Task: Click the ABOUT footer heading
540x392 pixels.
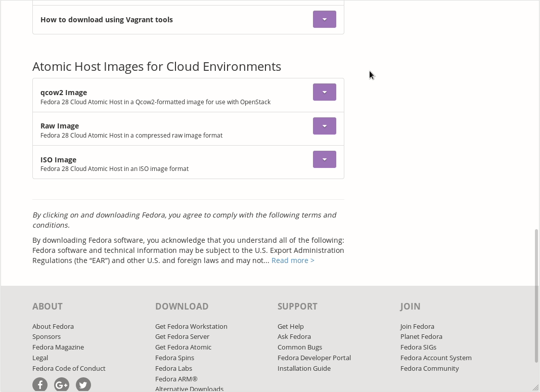Action: pyautogui.click(x=48, y=306)
